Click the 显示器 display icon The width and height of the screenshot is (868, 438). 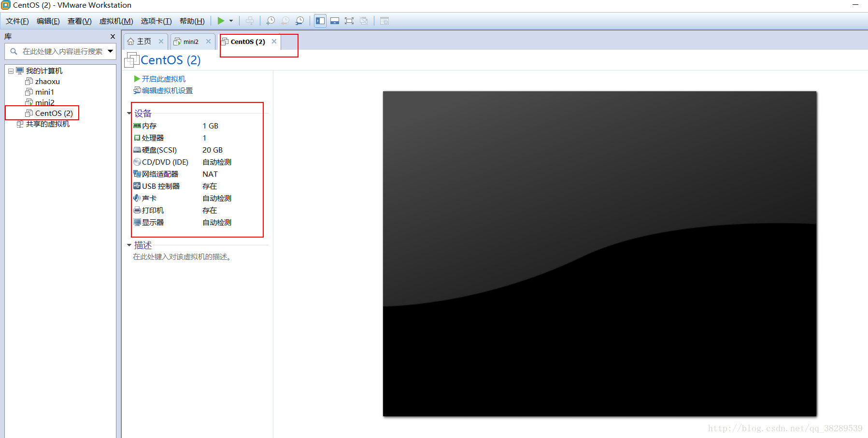pos(137,222)
